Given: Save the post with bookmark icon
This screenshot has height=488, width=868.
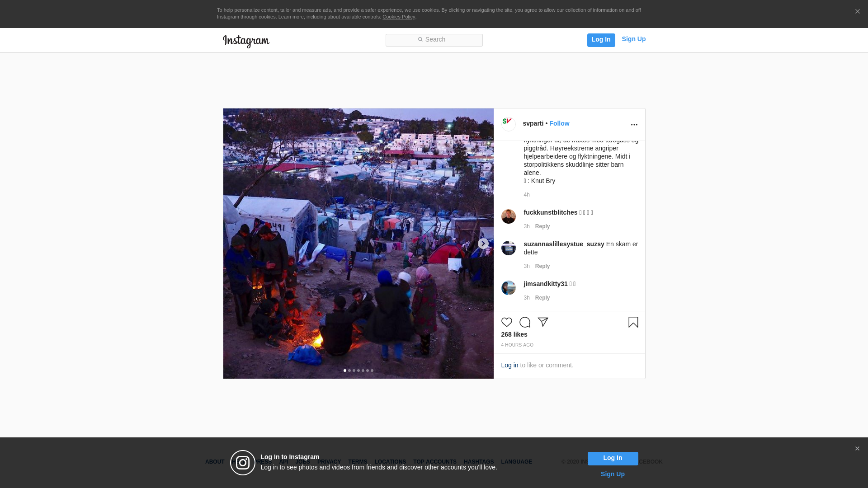Looking at the screenshot, I should [x=633, y=322].
